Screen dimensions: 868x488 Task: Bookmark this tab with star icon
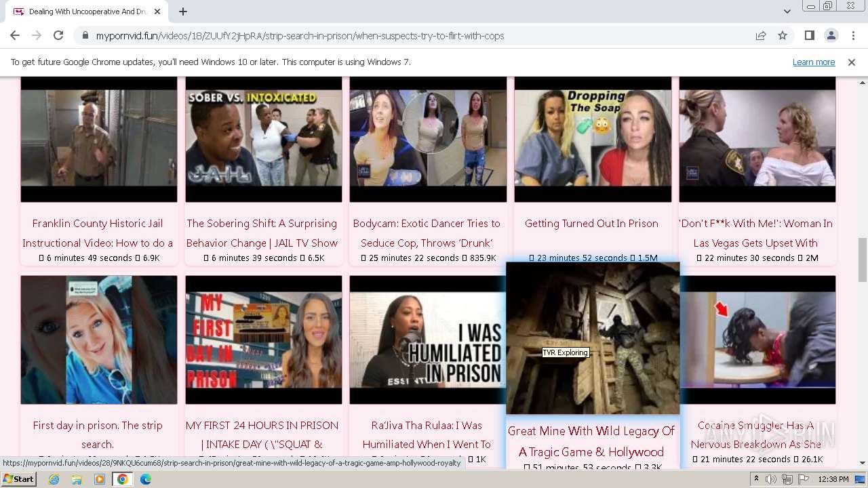[783, 36]
